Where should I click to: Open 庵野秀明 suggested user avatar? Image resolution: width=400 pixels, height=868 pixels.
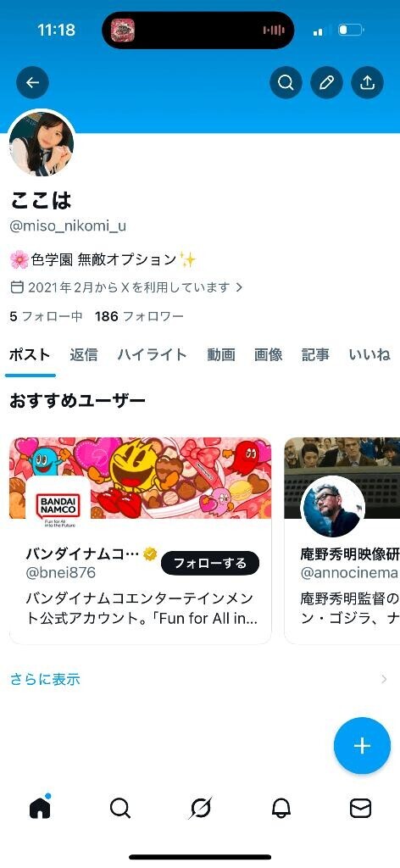tap(332, 507)
